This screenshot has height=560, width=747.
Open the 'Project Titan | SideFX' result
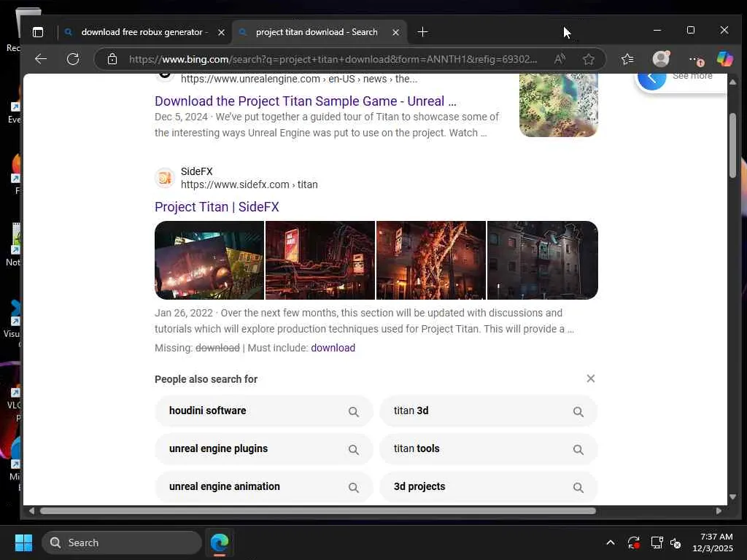pos(217,206)
